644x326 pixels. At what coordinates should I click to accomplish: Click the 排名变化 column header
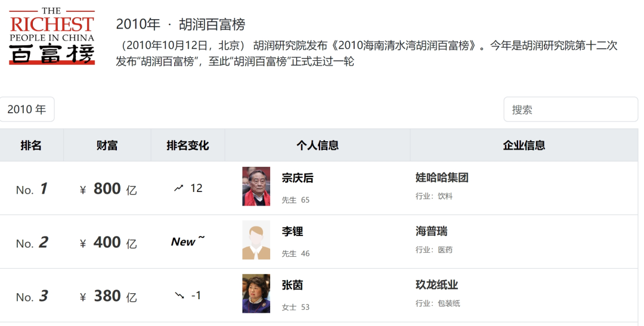tap(188, 145)
